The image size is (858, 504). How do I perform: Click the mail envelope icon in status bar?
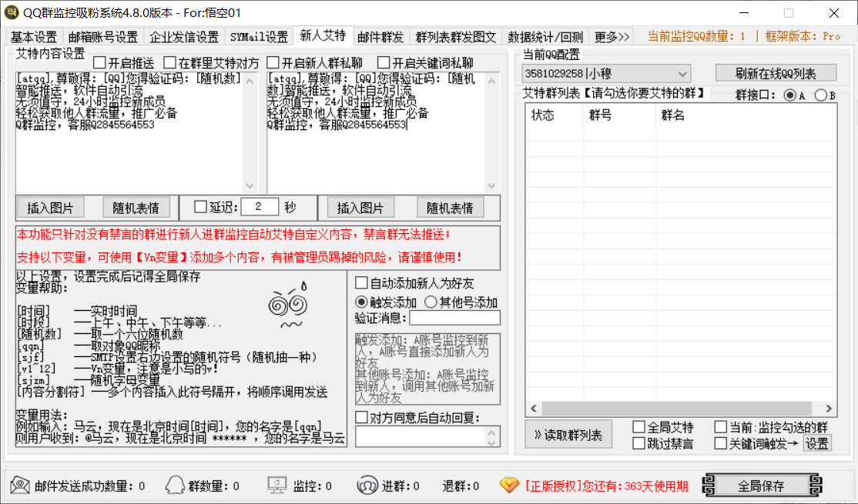point(20,485)
